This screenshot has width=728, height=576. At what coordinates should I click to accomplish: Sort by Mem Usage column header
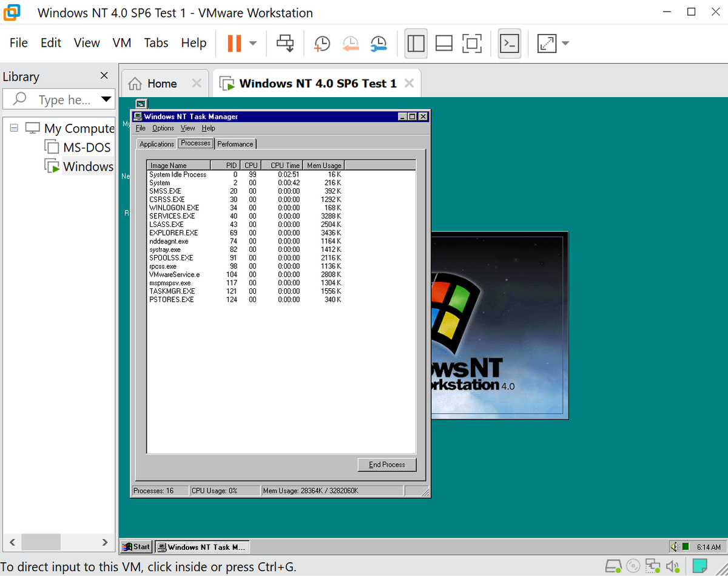pyautogui.click(x=323, y=165)
